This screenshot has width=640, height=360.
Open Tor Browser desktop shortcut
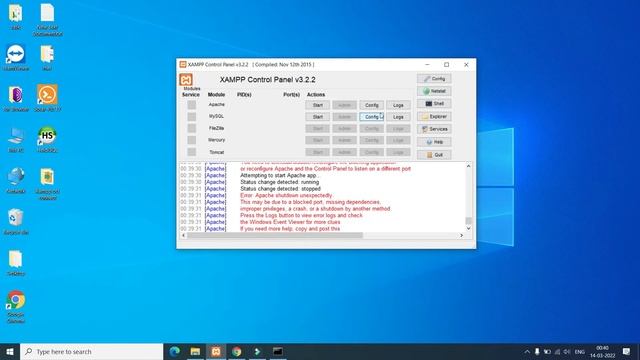[16, 98]
